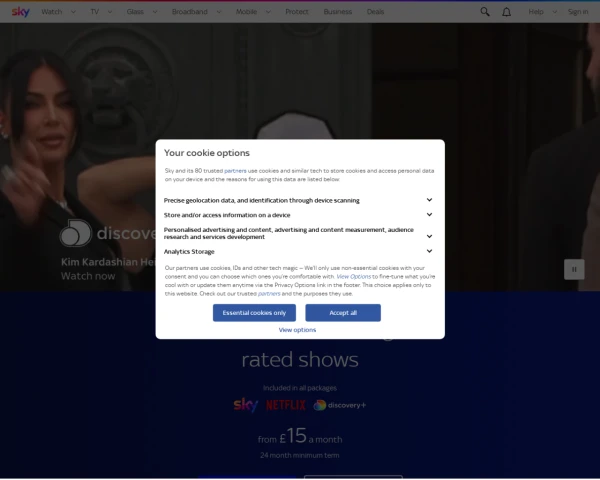Click italic View Options link in paragraph
The image size is (600, 480).
pyautogui.click(x=354, y=276)
